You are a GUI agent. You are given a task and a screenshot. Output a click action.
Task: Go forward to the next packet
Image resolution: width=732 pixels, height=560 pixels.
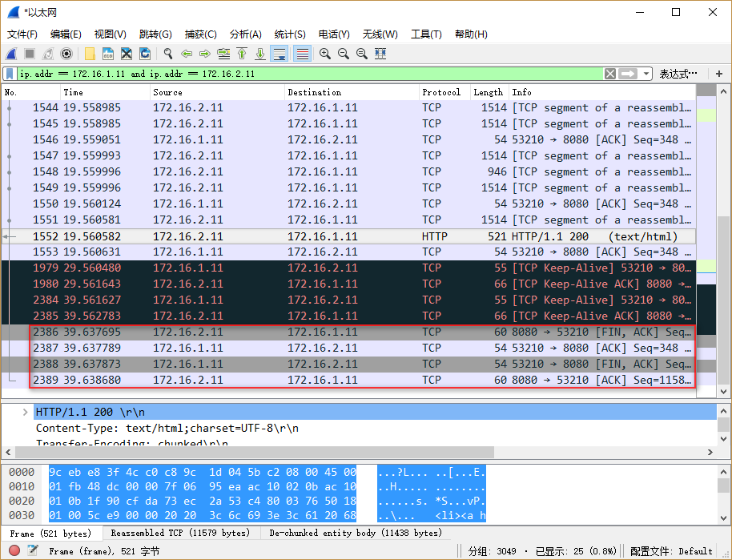coord(205,54)
